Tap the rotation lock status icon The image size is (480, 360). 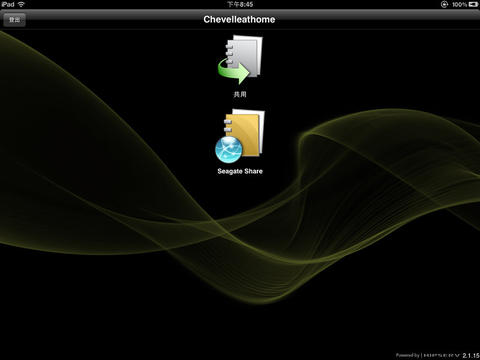click(444, 4)
